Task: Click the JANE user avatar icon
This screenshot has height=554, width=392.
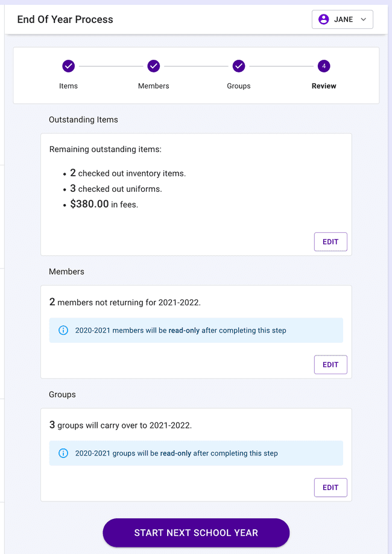Action: click(324, 19)
